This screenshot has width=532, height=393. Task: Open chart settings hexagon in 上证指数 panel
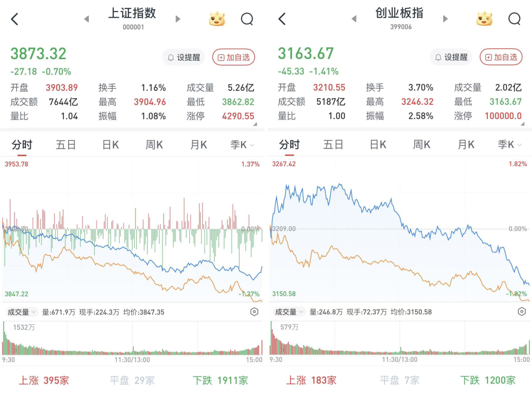[254, 312]
